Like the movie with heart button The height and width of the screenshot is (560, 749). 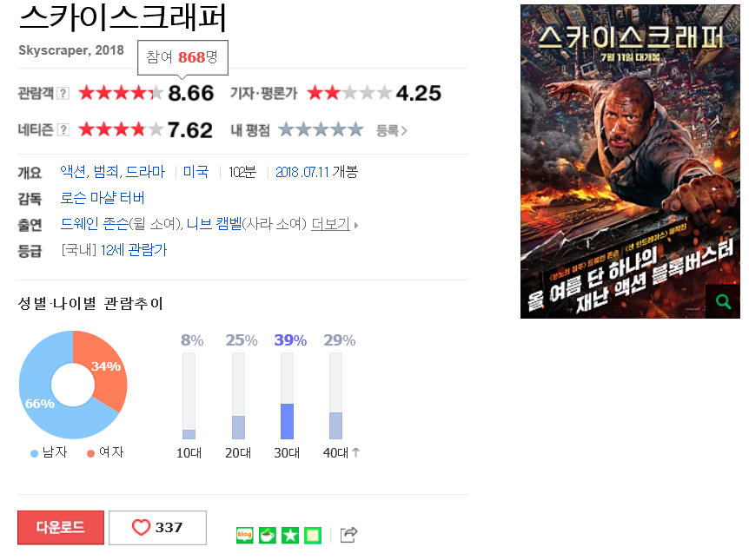coord(157,528)
